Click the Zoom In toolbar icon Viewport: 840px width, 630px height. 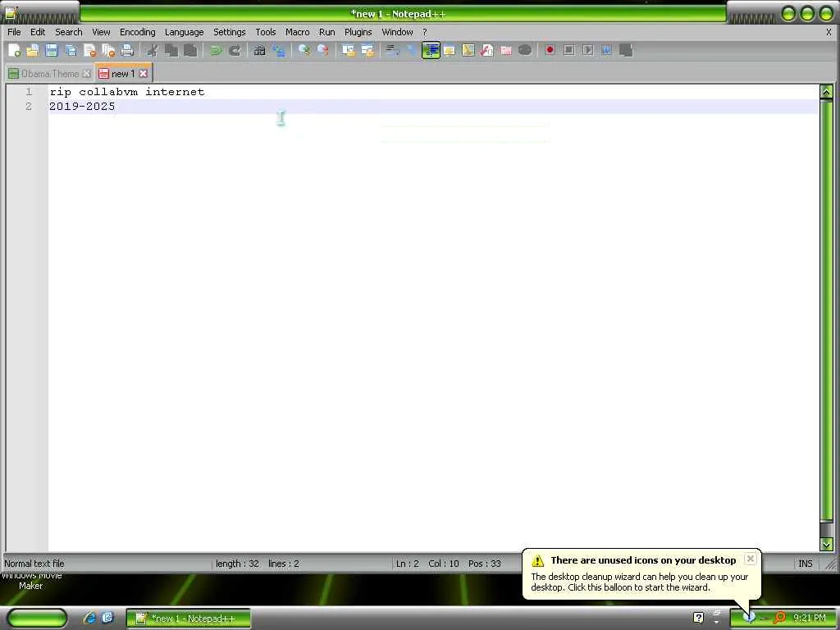pos(304,50)
